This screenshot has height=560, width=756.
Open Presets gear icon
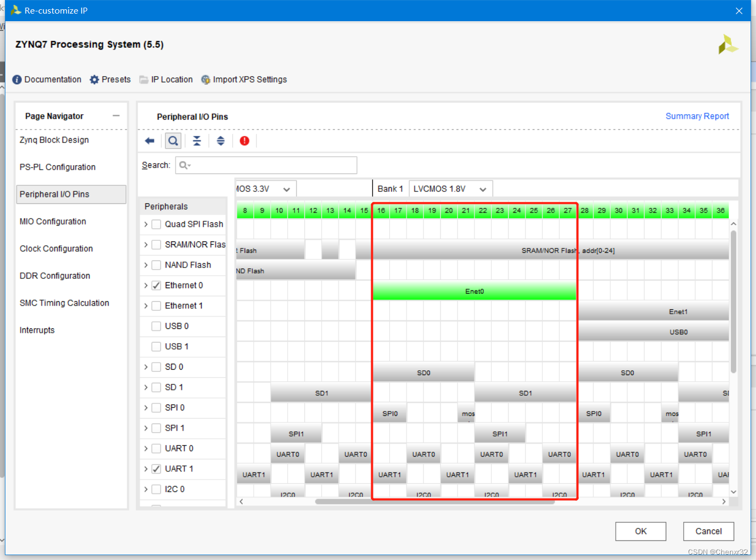(95, 79)
